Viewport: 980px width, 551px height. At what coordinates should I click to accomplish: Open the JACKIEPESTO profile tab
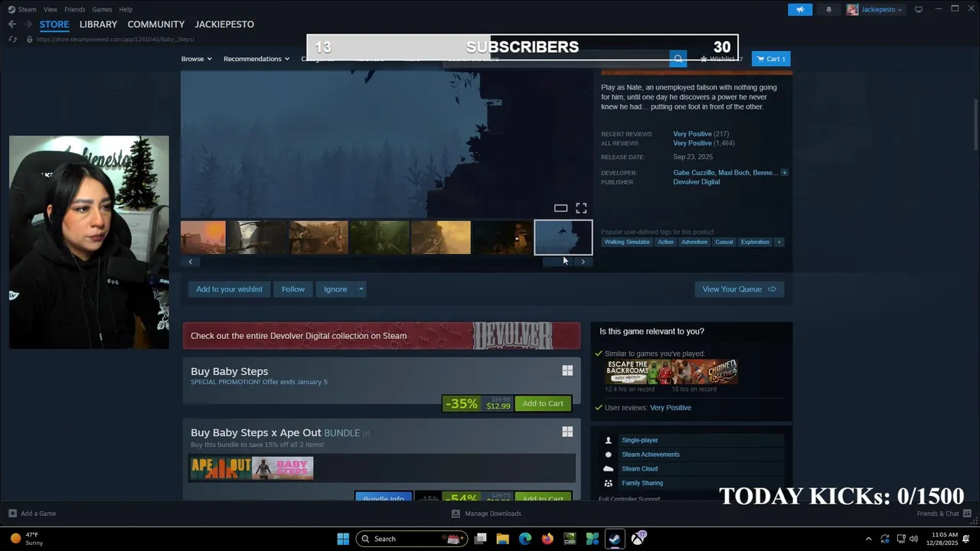[224, 24]
